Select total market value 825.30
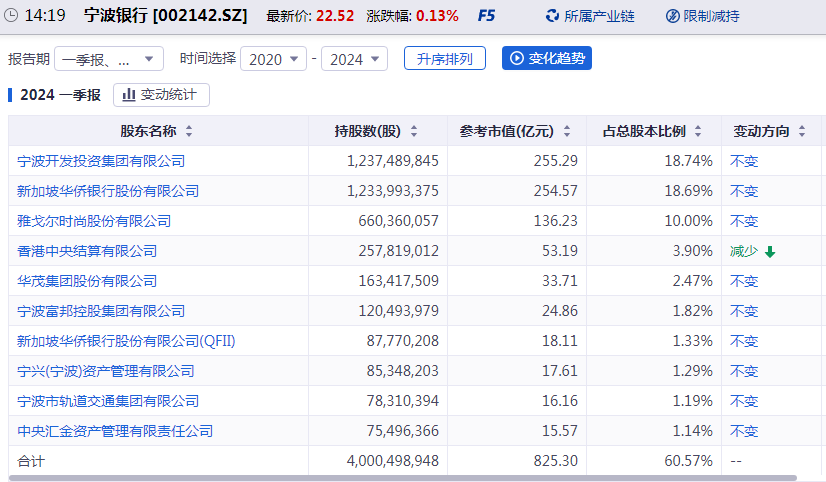The image size is (826, 482). click(556, 461)
